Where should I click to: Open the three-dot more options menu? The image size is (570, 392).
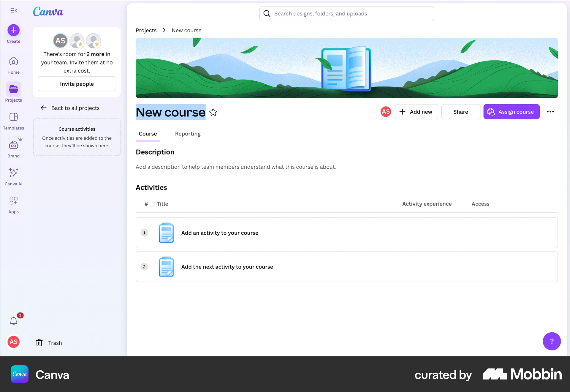click(551, 112)
